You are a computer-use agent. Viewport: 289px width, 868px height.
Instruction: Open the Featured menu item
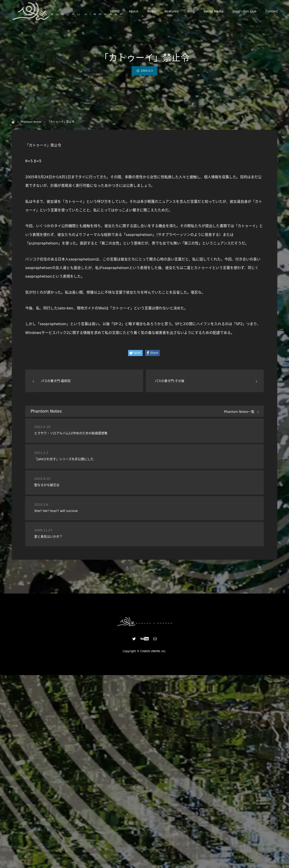172,11
